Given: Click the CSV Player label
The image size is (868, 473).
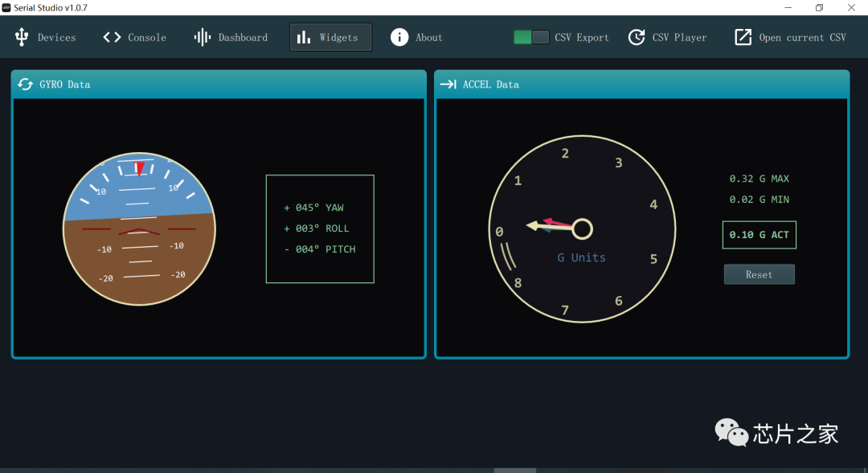Looking at the screenshot, I should (679, 38).
